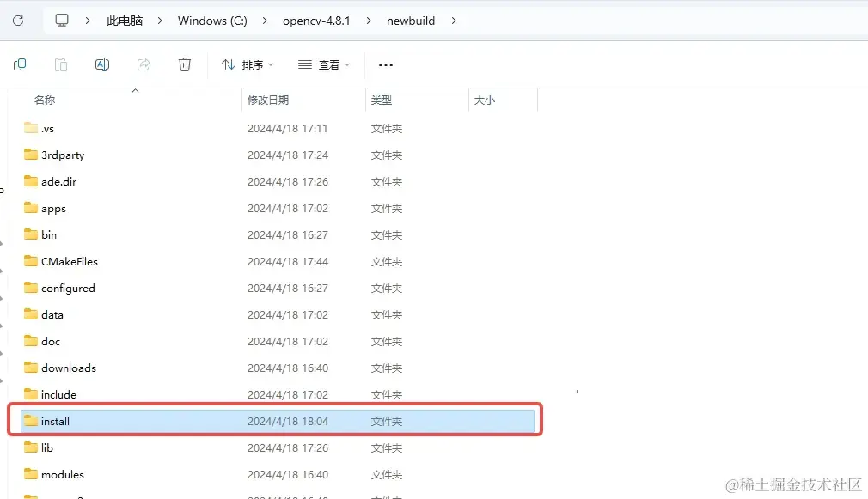Click the folder name configured
The width and height of the screenshot is (868, 499).
[x=68, y=289]
